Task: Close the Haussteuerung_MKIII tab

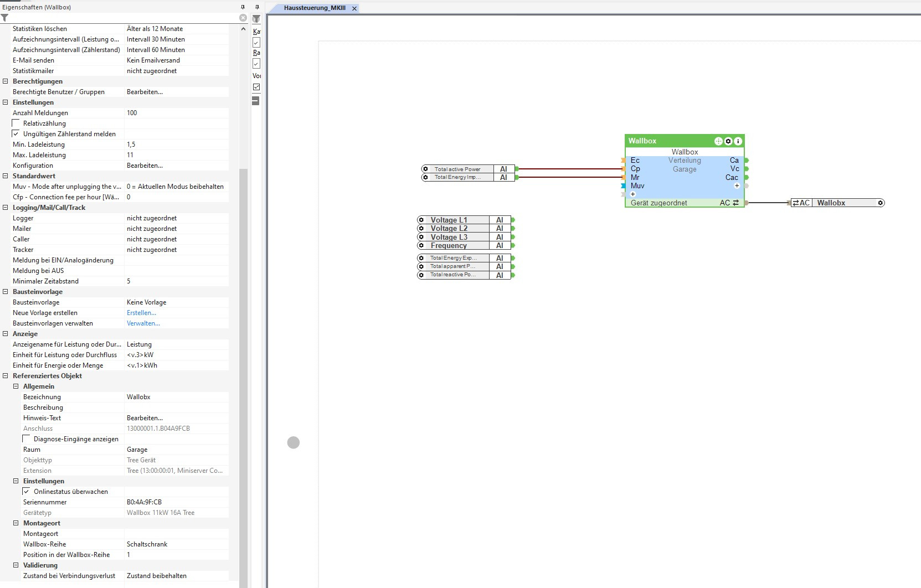Action: (354, 8)
